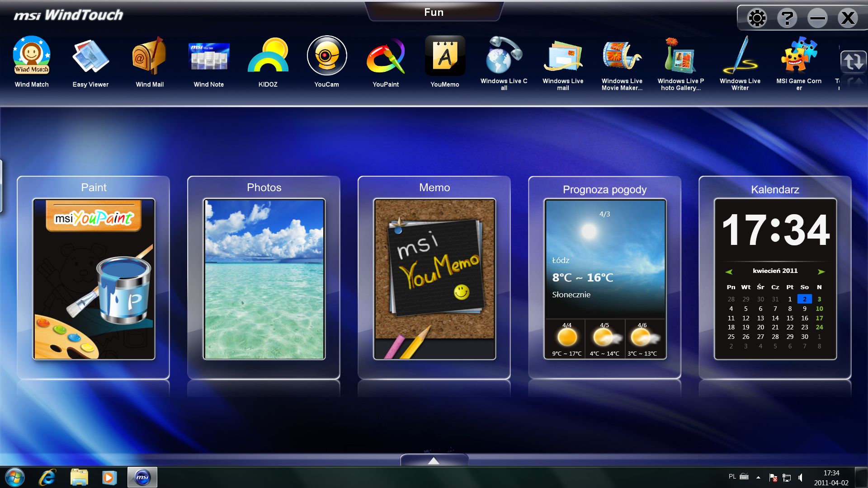The width and height of the screenshot is (868, 488).
Task: Select April 17 in the calendar
Action: (819, 318)
